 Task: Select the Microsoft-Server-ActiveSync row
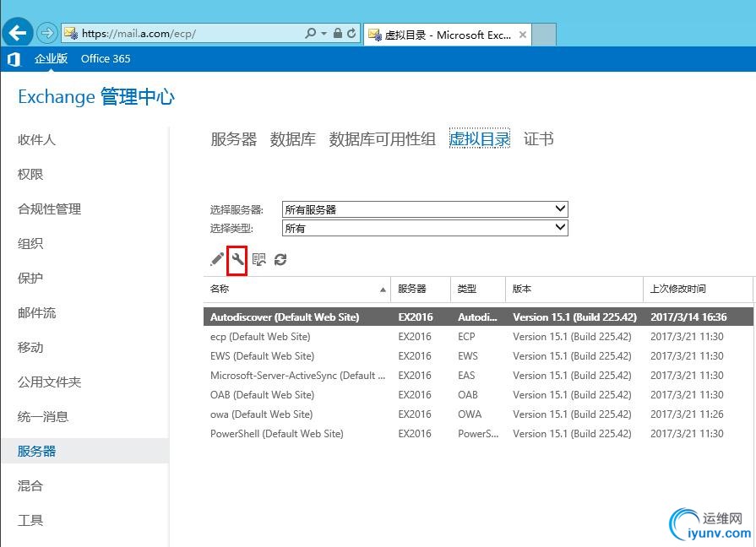(478, 376)
